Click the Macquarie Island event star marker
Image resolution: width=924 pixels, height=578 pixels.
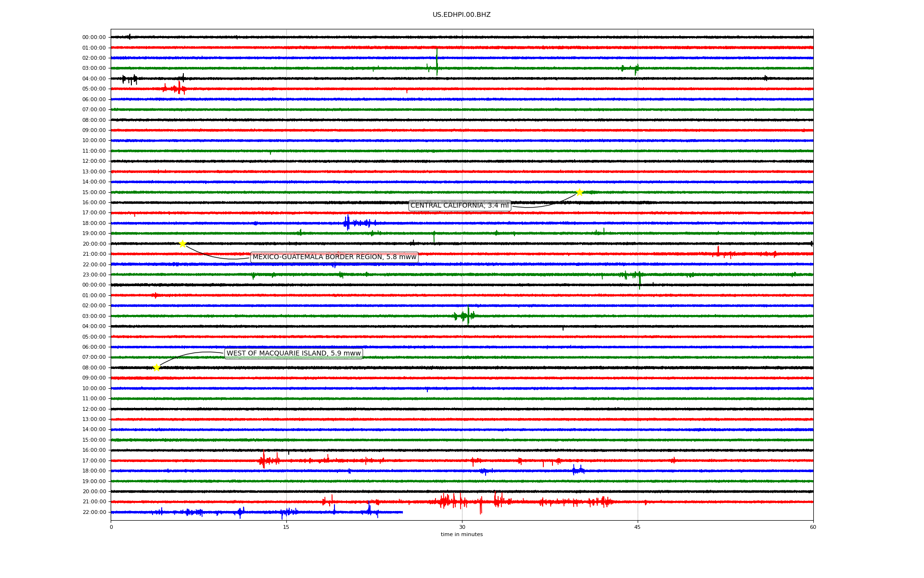coord(156,368)
